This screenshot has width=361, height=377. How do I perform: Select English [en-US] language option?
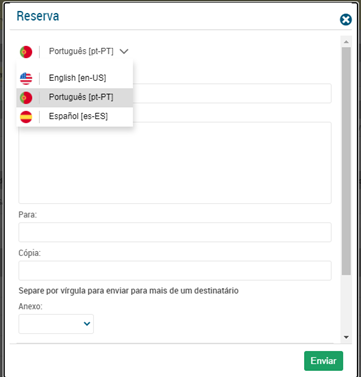pyautogui.click(x=75, y=78)
